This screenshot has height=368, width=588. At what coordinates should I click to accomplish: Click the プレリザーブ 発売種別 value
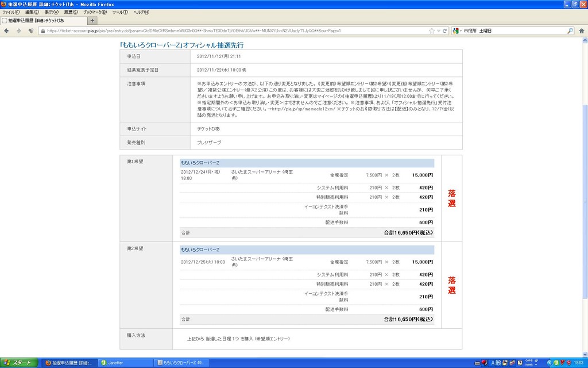tap(209, 143)
